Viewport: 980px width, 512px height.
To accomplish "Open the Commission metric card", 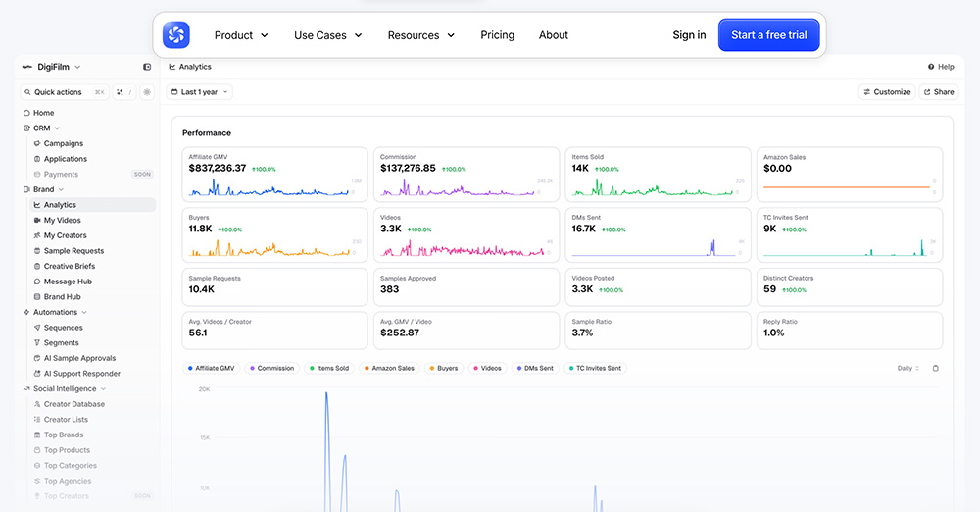I will tap(466, 175).
